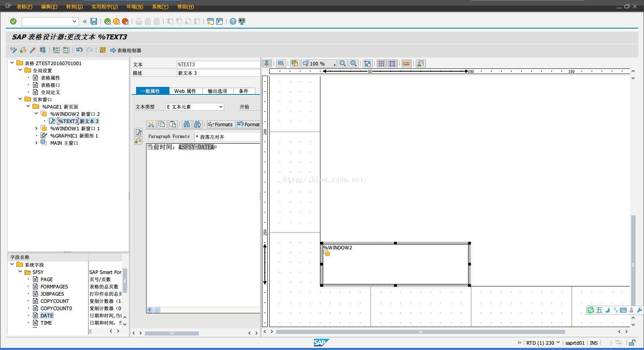Collapse the 全局设置 folder
Viewport: 644px width, 350px height.
[x=20, y=70]
